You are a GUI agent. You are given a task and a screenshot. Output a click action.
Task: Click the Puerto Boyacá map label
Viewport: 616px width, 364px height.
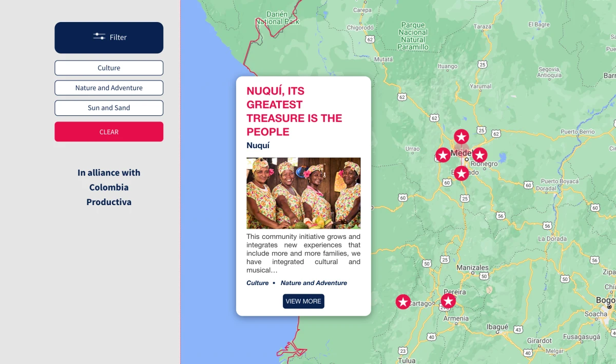pos(560,181)
